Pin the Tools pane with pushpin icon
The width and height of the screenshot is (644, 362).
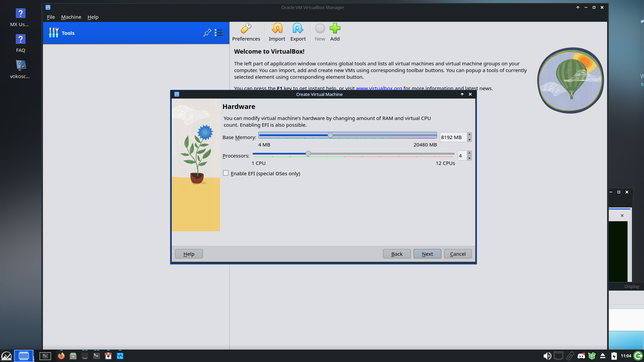[x=207, y=33]
